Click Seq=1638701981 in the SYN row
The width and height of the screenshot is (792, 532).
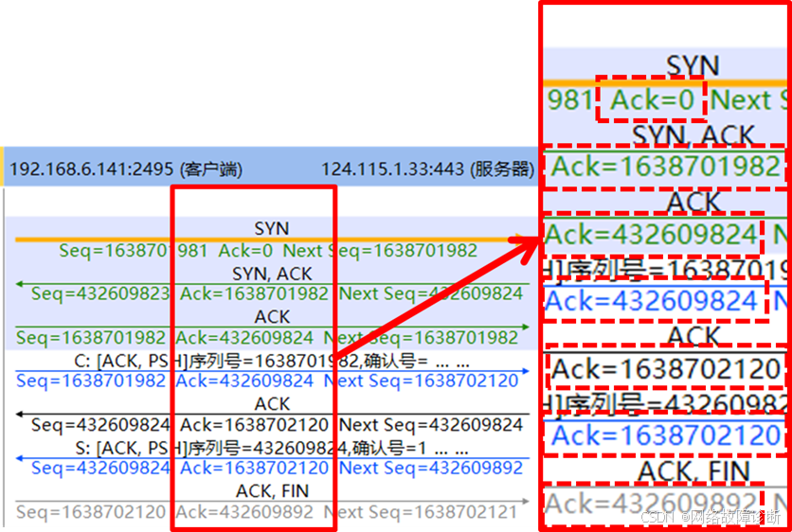point(134,250)
